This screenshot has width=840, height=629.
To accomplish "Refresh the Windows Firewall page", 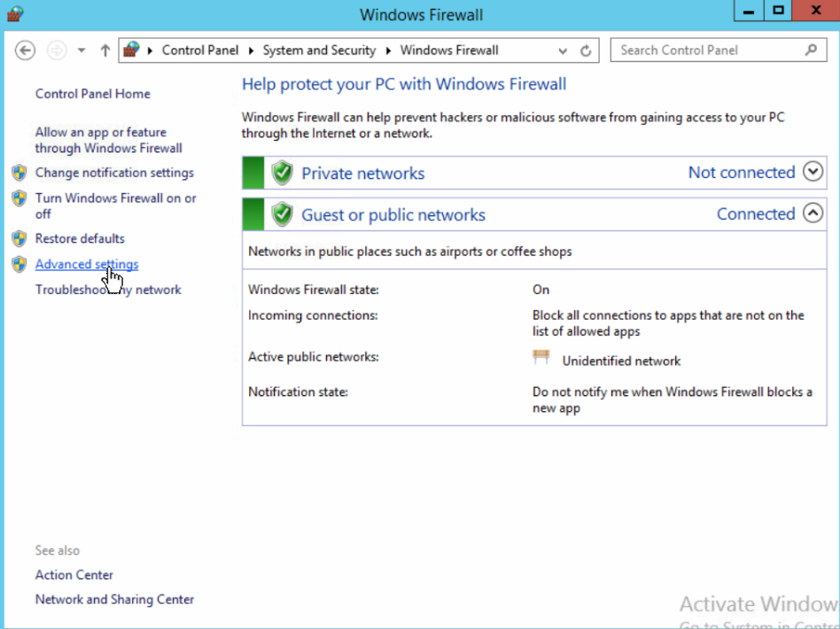I will pos(586,50).
